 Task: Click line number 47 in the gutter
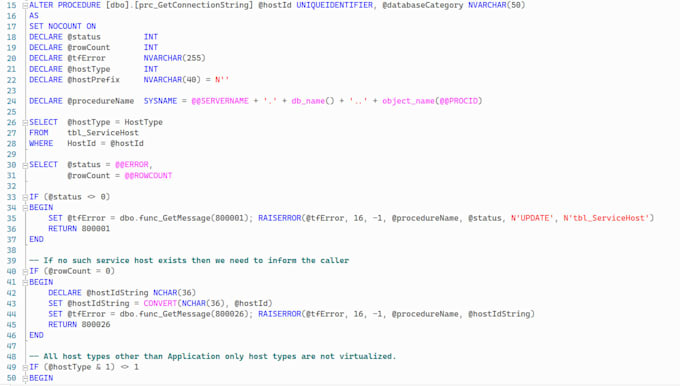tap(11, 346)
